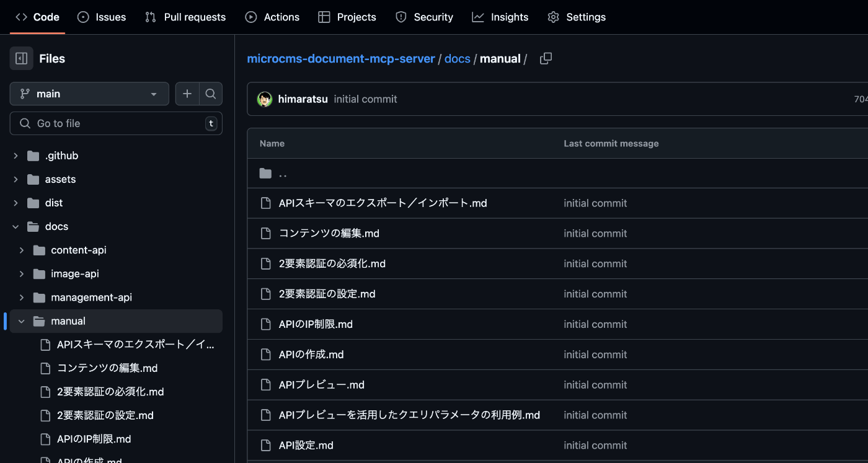The image size is (868, 463).
Task: Open the Security tab
Action: [x=424, y=17]
